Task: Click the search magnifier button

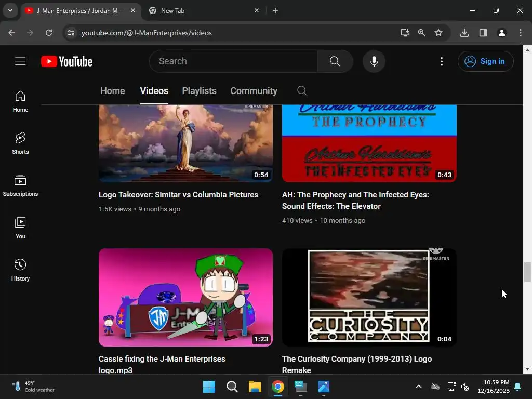Action: tap(335, 61)
